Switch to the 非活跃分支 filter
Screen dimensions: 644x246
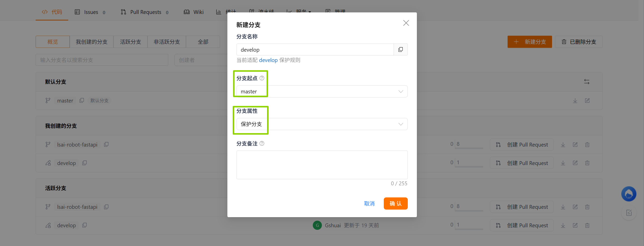pyautogui.click(x=167, y=42)
